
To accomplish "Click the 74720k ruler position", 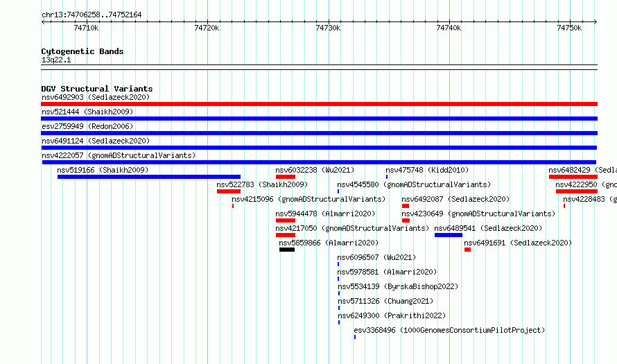I will (x=207, y=28).
